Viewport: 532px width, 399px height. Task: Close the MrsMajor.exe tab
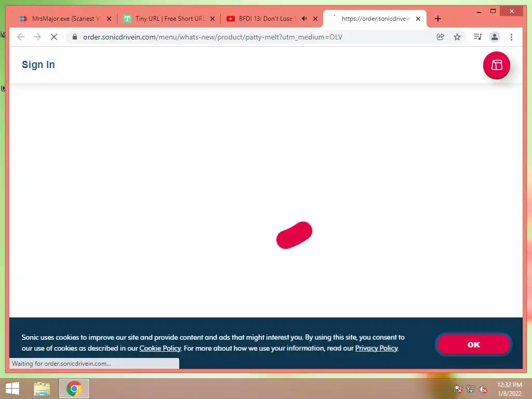point(109,19)
